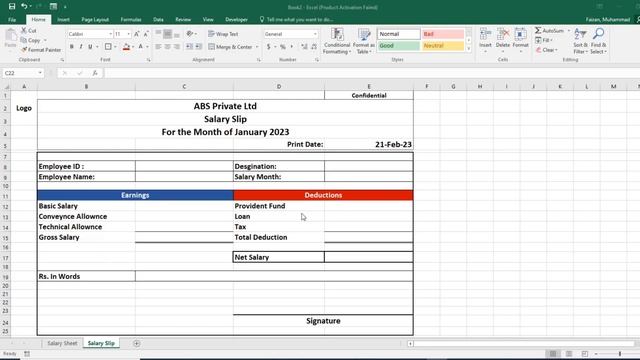This screenshot has height=360, width=640.
Task: Click the Cut scissors icon
Action: [24, 31]
